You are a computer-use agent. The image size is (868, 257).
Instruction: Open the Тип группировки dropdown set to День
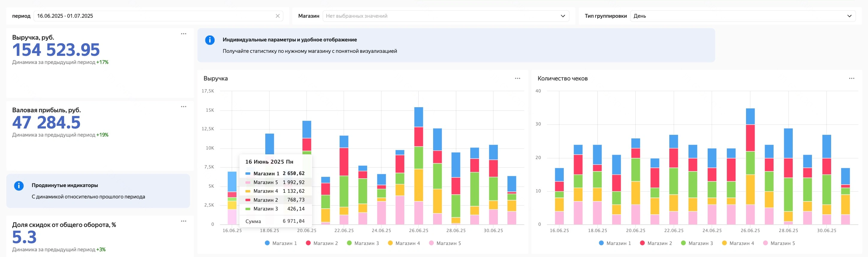[743, 16]
